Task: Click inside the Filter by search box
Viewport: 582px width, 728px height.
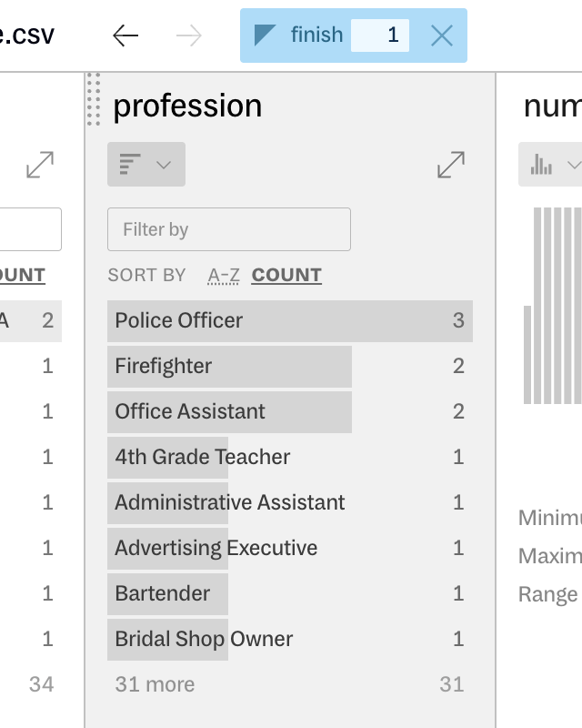Action: (228, 228)
